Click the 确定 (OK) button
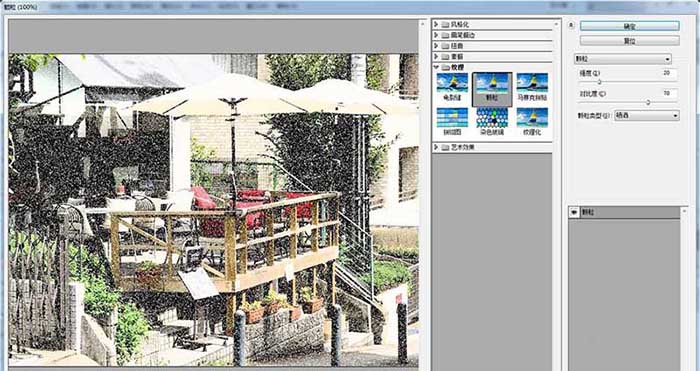 (x=629, y=26)
